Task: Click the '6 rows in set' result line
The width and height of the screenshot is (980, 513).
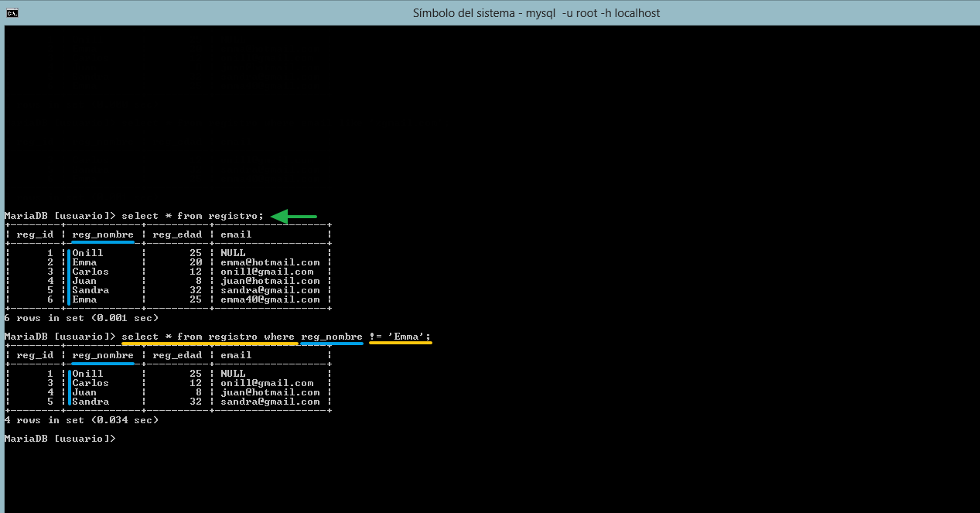Action: (81, 318)
